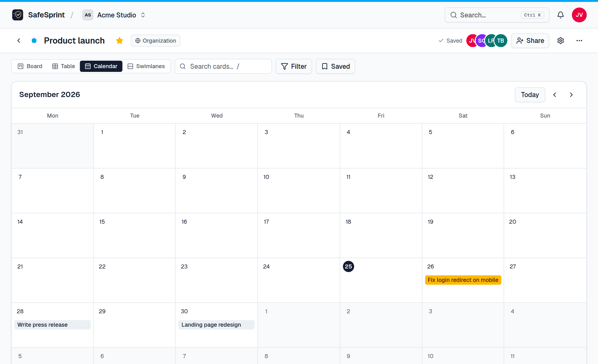This screenshot has width=598, height=364.
Task: Select today's date 25
Action: coord(348,267)
